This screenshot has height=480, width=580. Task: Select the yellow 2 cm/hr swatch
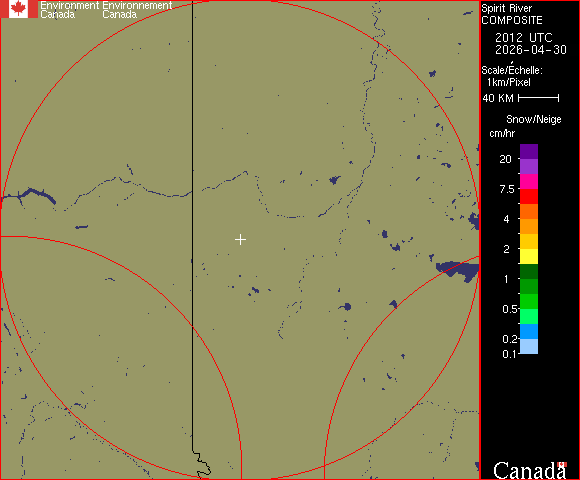529,256
